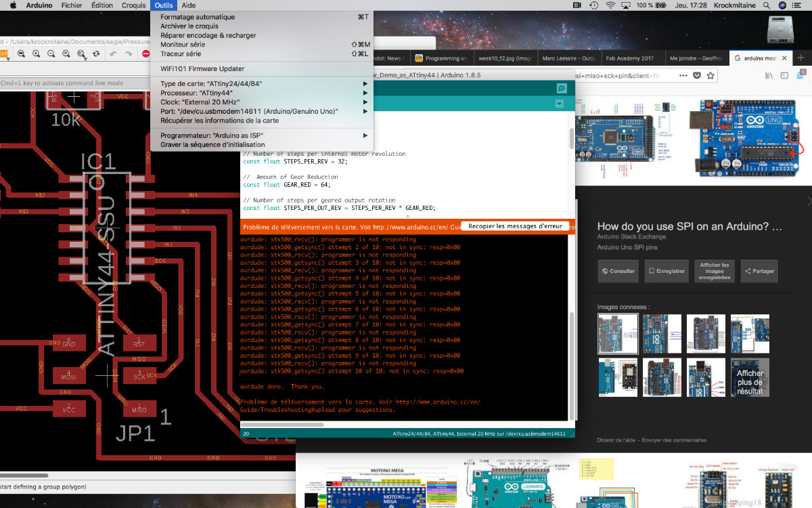The height and width of the screenshot is (508, 812).
Task: Click Time Machine icon in menu bar
Action: [594, 5]
